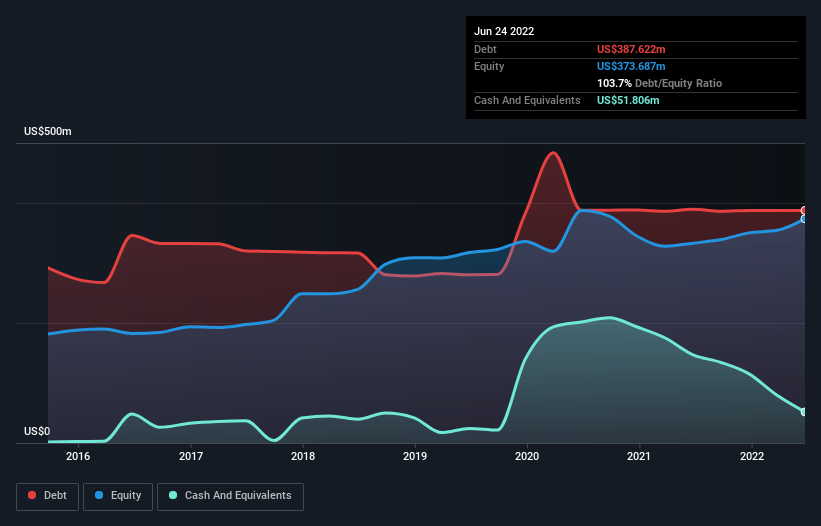Click the US$500m y-axis label

coord(48,131)
